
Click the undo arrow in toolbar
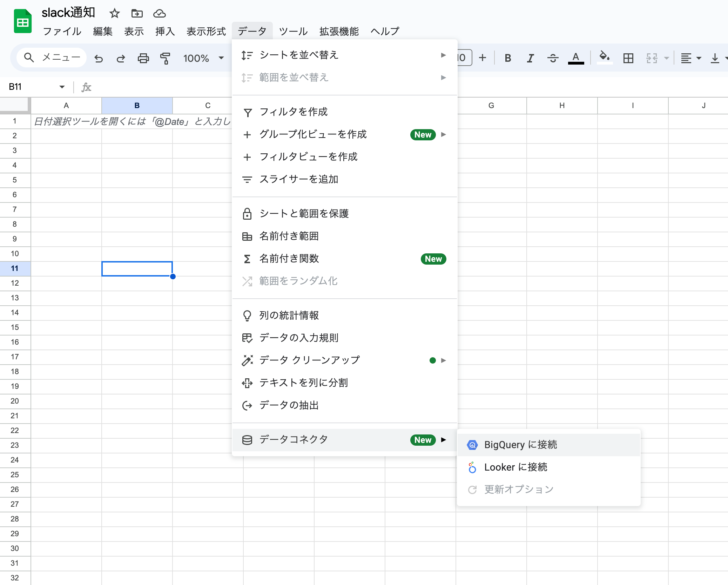tap(99, 58)
